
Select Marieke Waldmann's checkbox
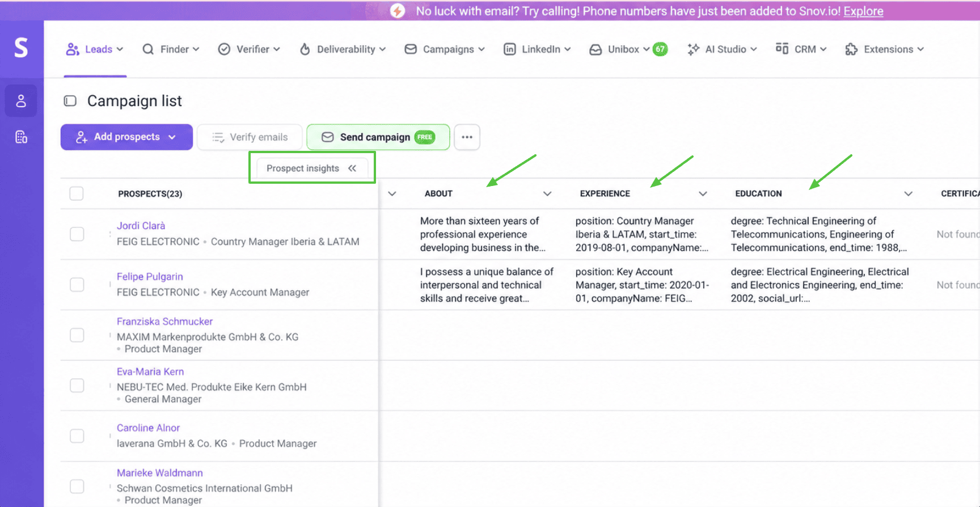click(77, 487)
